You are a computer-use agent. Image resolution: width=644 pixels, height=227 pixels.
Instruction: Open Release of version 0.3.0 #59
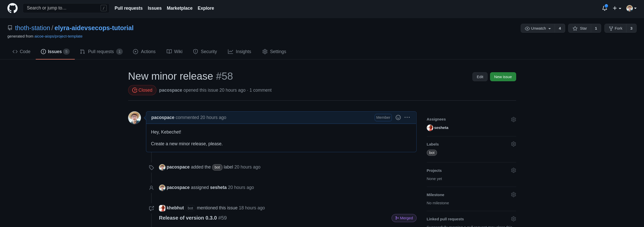[193, 218]
